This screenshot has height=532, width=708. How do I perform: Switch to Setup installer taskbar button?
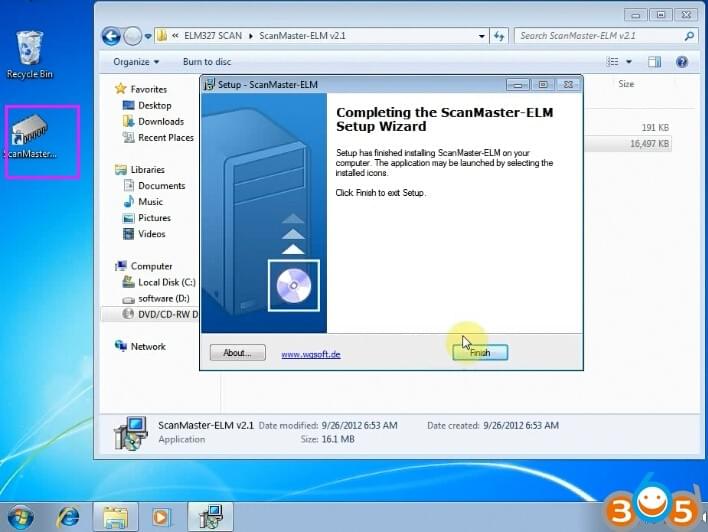210,517
